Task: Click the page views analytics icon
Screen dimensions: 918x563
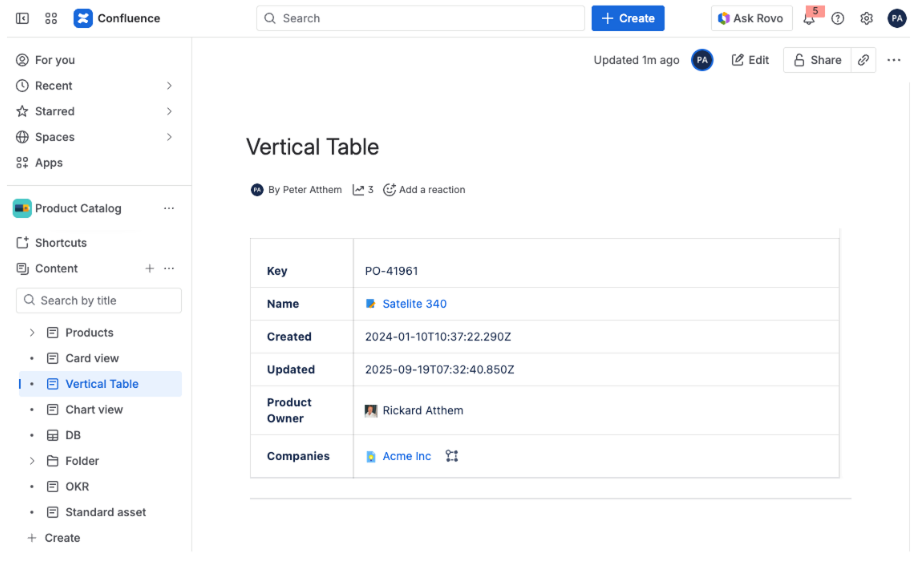Action: tap(358, 190)
